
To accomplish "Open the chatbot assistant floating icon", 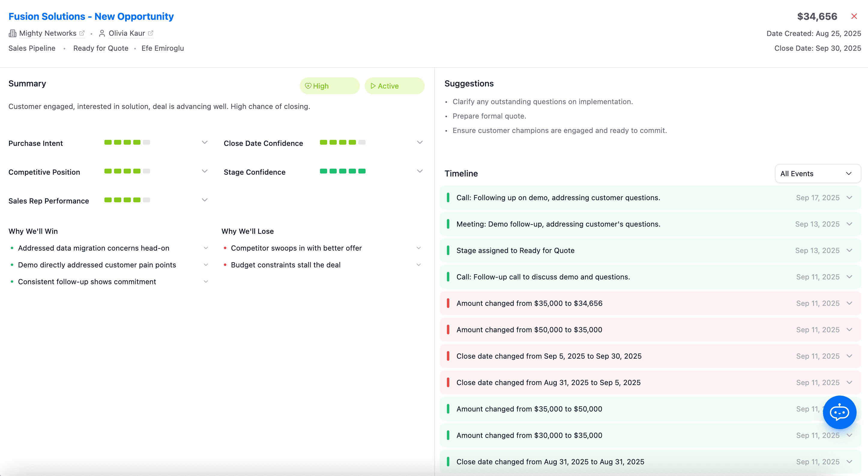I will pos(839,412).
